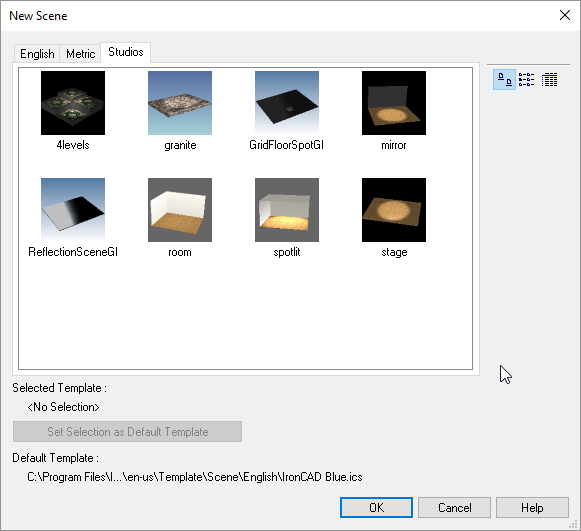Click Set Selection as Default Template

tap(127, 431)
